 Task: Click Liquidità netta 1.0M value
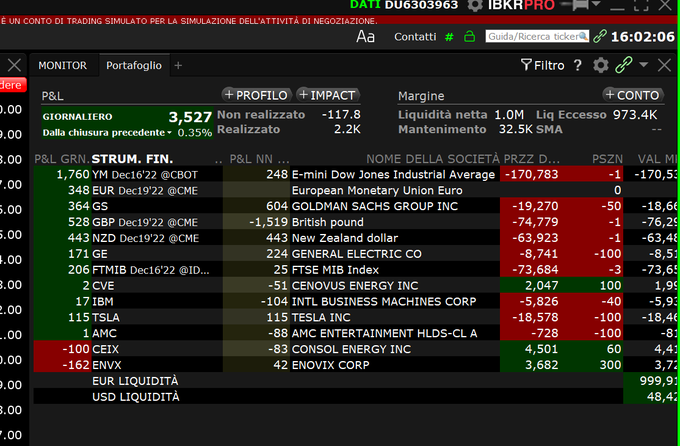pyautogui.click(x=509, y=115)
